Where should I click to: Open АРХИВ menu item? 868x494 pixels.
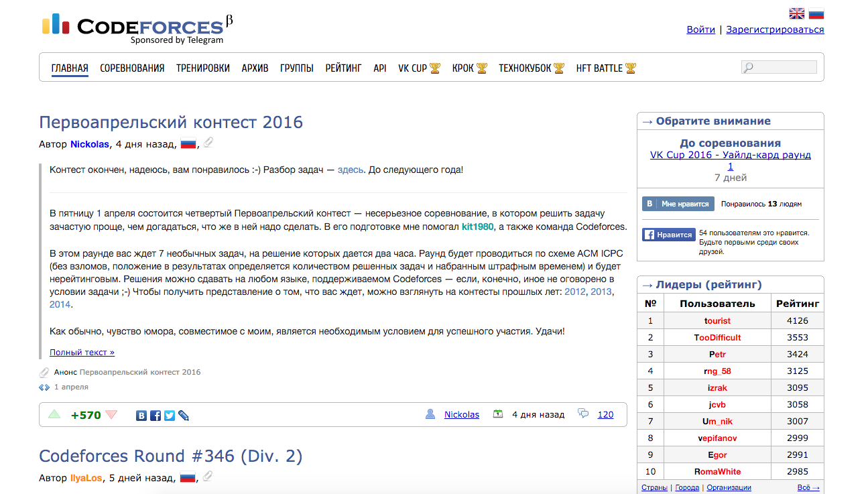[x=255, y=68]
